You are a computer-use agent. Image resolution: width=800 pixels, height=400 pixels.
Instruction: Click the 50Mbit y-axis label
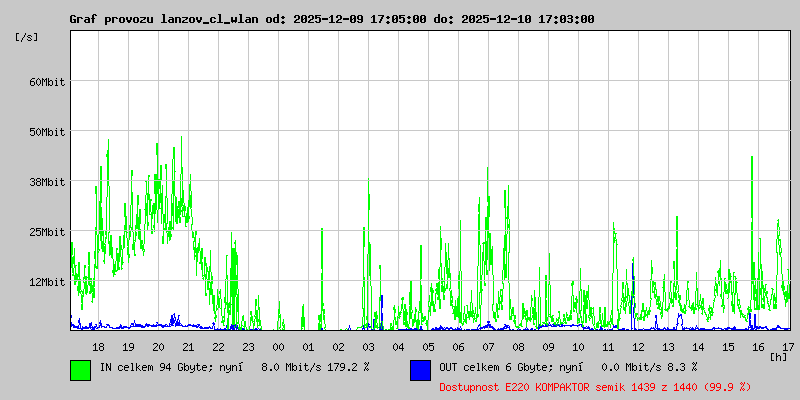(x=46, y=132)
